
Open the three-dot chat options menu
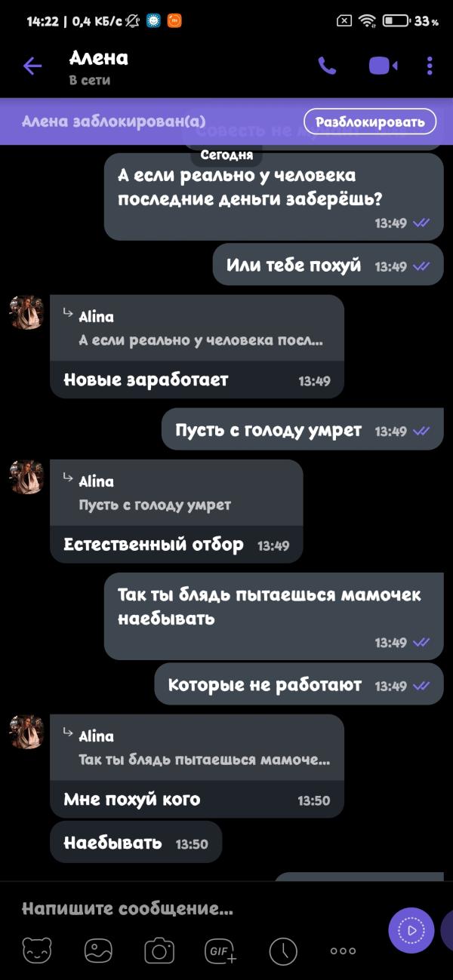click(x=430, y=66)
